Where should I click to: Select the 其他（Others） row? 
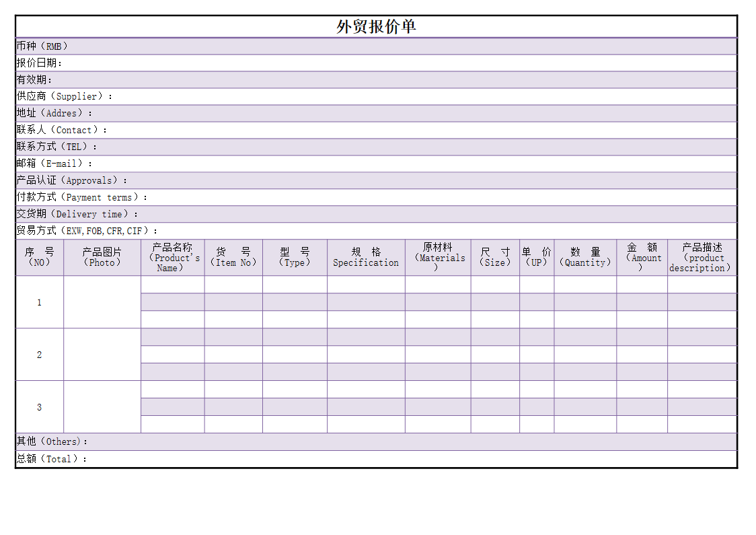376,442
